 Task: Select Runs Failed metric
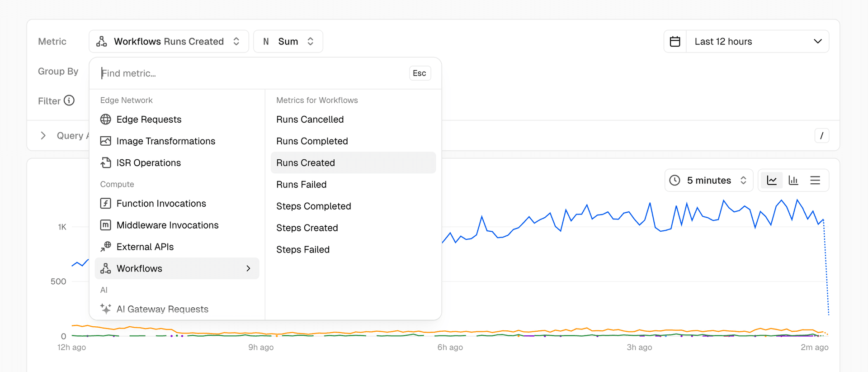point(302,185)
